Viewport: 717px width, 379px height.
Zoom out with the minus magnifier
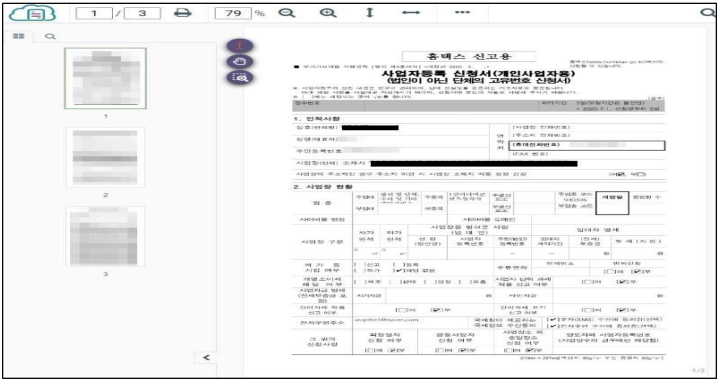[286, 13]
